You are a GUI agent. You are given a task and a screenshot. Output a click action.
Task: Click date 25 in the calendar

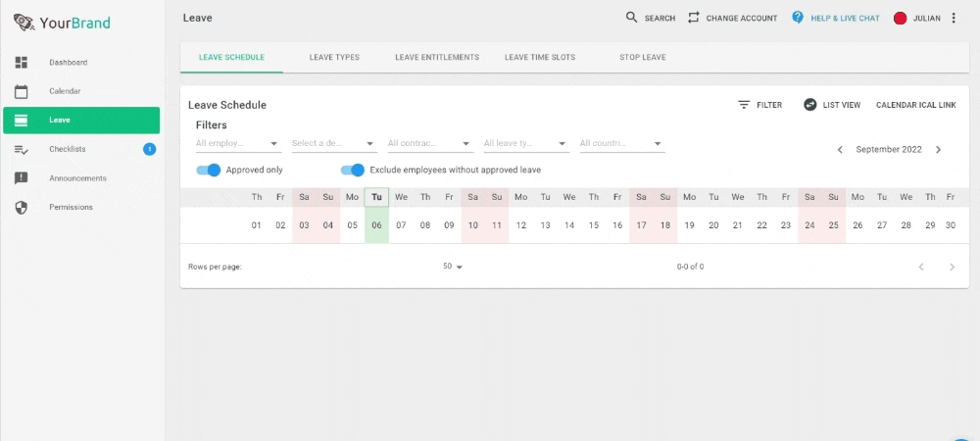click(x=834, y=225)
